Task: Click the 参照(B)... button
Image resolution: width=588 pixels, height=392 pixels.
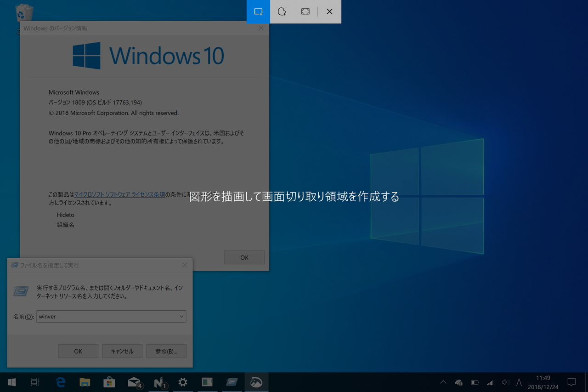Action: point(166,351)
